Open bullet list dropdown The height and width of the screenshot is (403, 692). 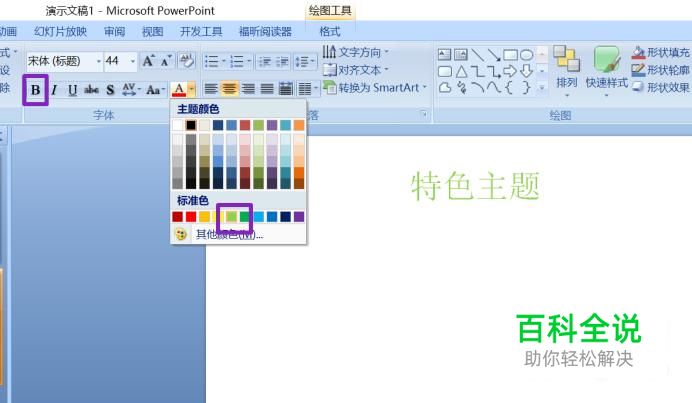223,61
